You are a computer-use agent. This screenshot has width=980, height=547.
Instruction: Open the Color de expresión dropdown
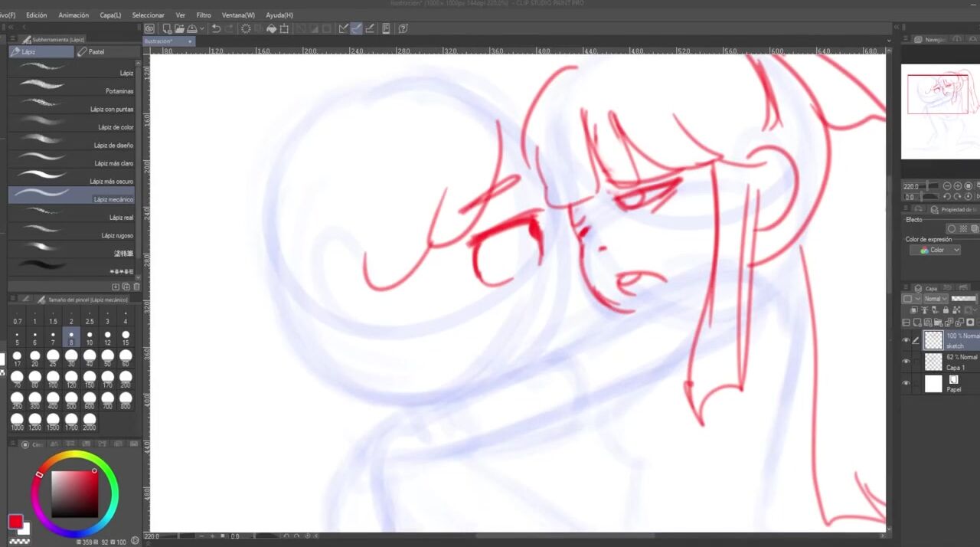(x=935, y=251)
